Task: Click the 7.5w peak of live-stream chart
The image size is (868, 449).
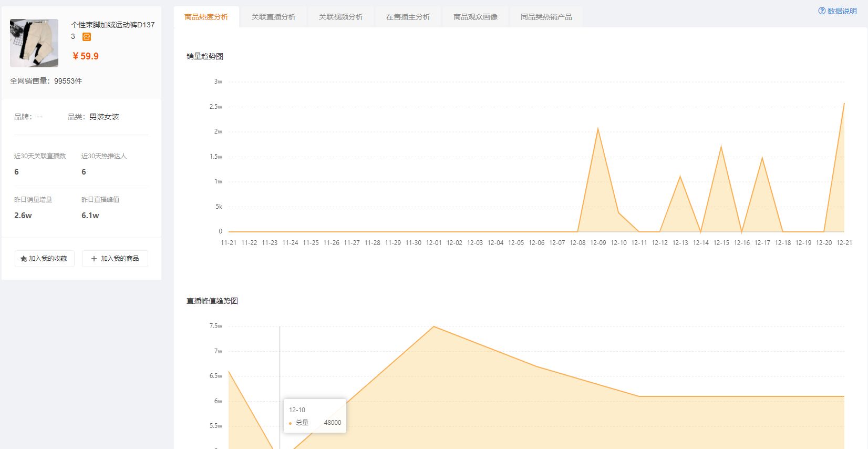Action: (433, 326)
